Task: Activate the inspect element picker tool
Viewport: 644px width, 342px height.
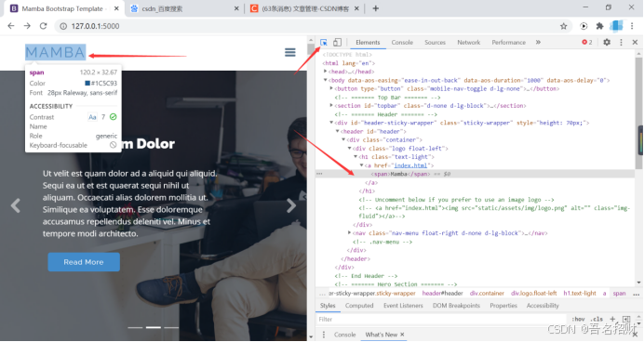Action: (324, 42)
